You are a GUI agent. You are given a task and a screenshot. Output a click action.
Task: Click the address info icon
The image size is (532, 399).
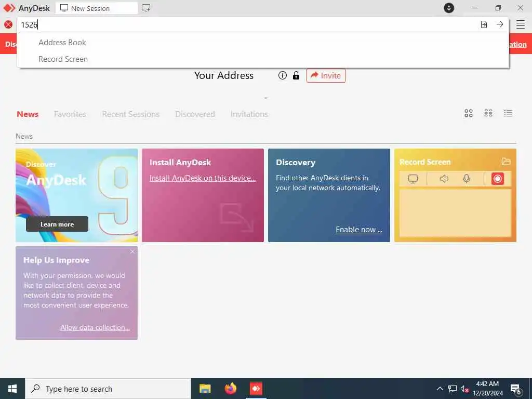(282, 75)
